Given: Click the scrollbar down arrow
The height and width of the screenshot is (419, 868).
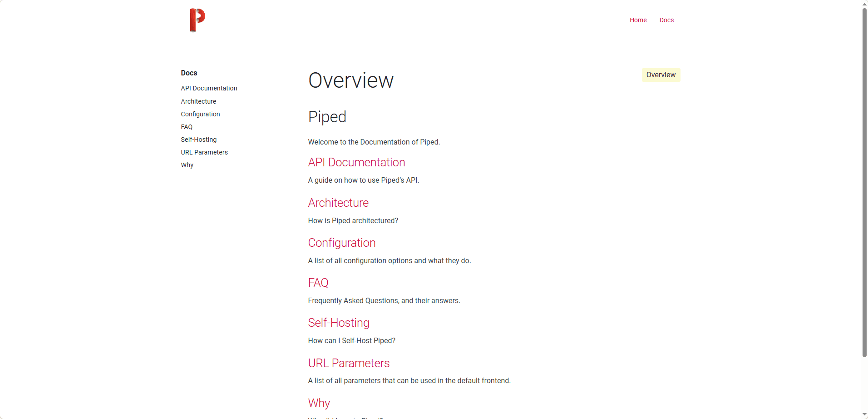Looking at the screenshot, I should pyautogui.click(x=864, y=415).
